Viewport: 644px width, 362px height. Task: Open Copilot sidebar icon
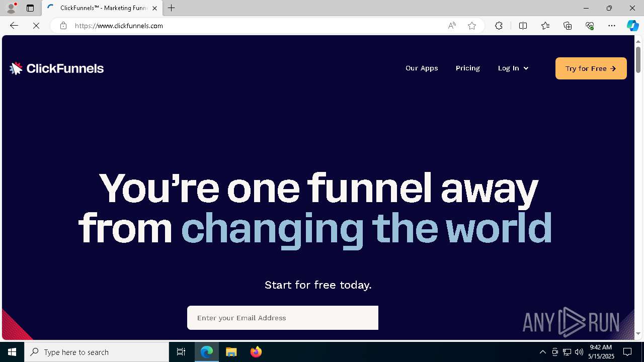[632, 26]
